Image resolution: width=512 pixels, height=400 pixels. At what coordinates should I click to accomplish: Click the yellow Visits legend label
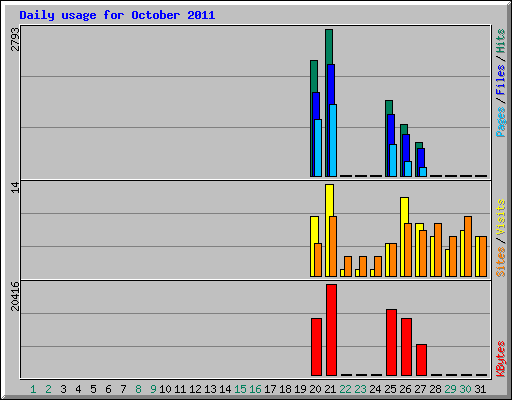click(x=500, y=217)
